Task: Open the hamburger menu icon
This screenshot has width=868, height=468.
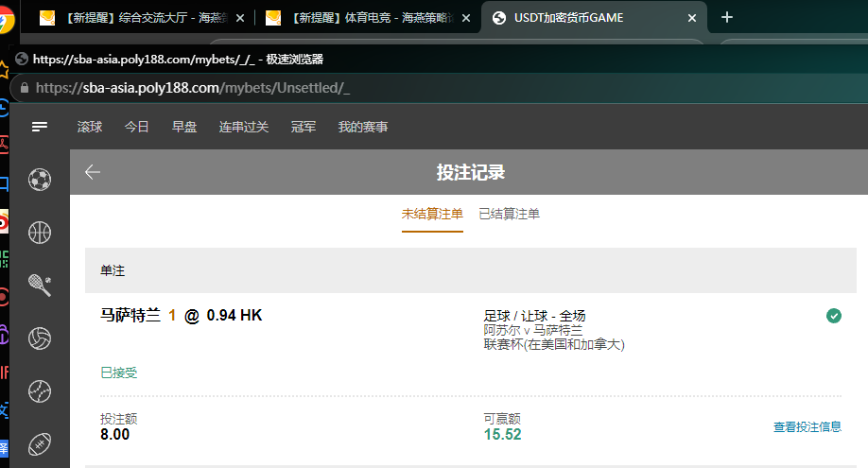Action: tap(40, 127)
